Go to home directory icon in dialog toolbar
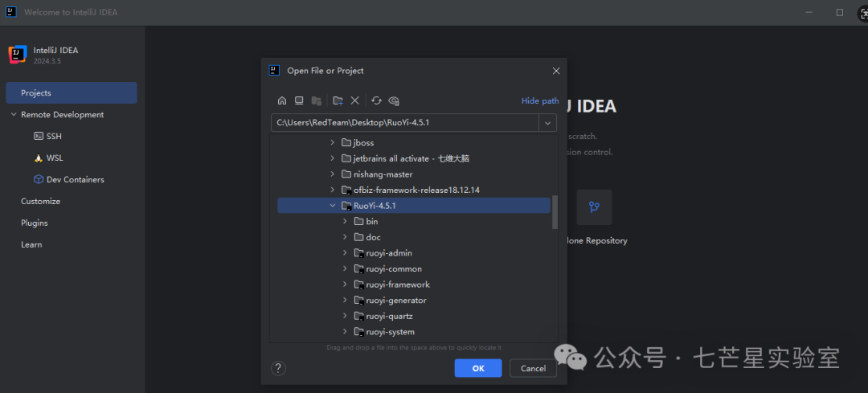 point(282,100)
